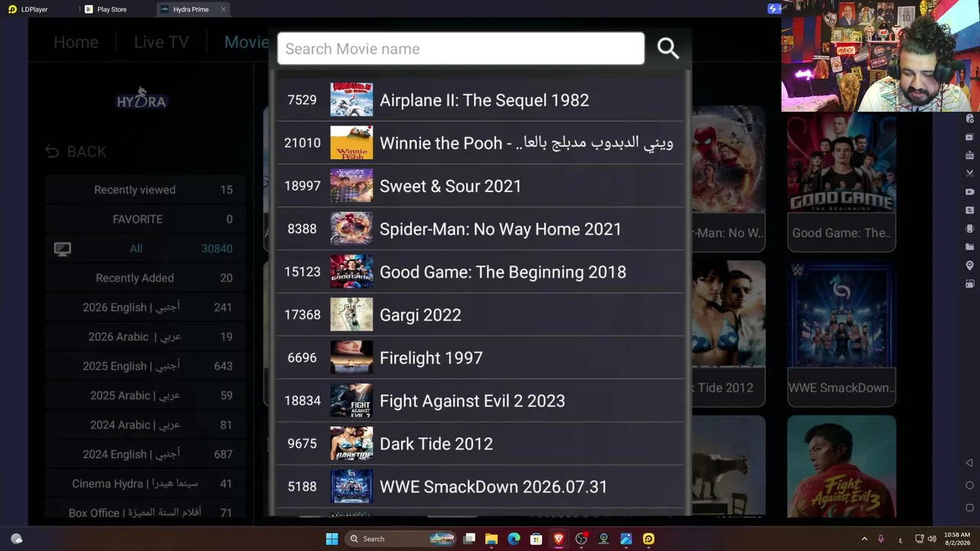Click the microphone icon in the system tray
This screenshot has width=980, height=551.
pyautogui.click(x=881, y=539)
